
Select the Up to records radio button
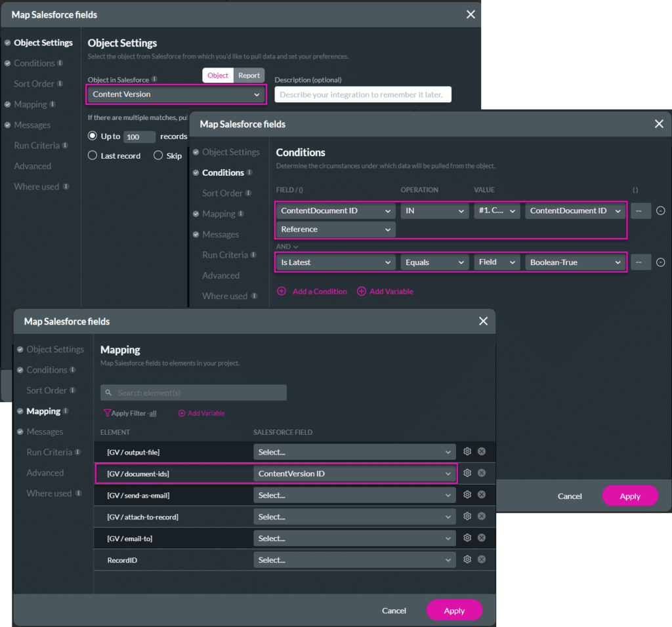tap(93, 136)
